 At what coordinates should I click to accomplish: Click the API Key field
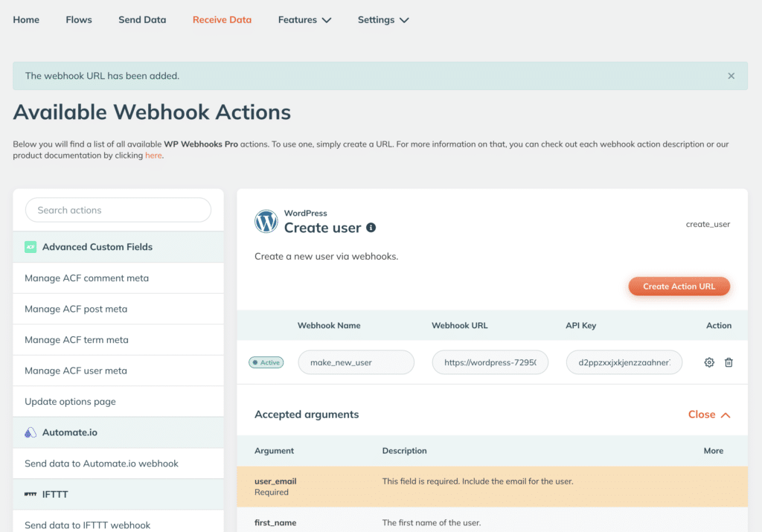(x=624, y=362)
